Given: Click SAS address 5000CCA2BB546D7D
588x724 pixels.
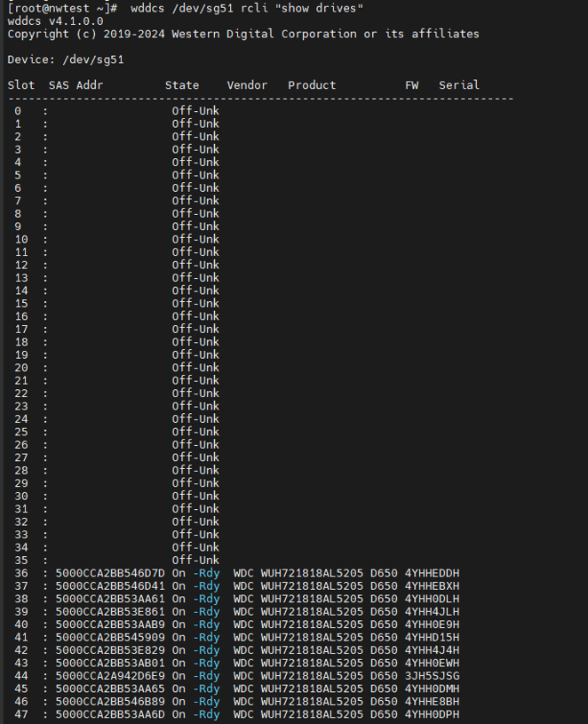Looking at the screenshot, I should click(110, 573).
